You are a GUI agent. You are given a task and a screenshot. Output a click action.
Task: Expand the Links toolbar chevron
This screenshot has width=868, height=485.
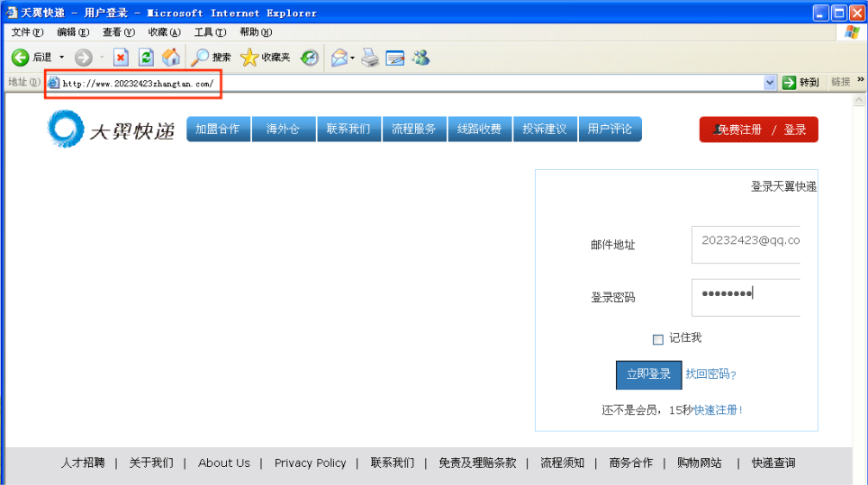(x=860, y=81)
